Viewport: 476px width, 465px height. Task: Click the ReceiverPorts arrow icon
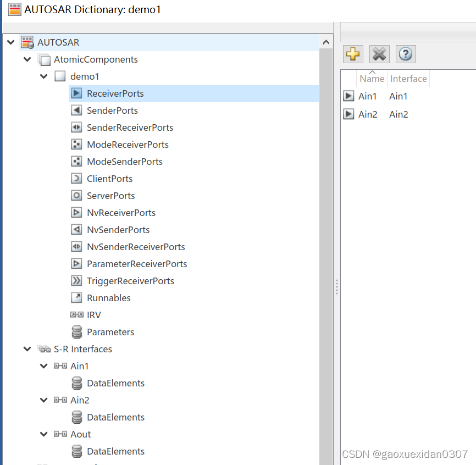point(76,93)
